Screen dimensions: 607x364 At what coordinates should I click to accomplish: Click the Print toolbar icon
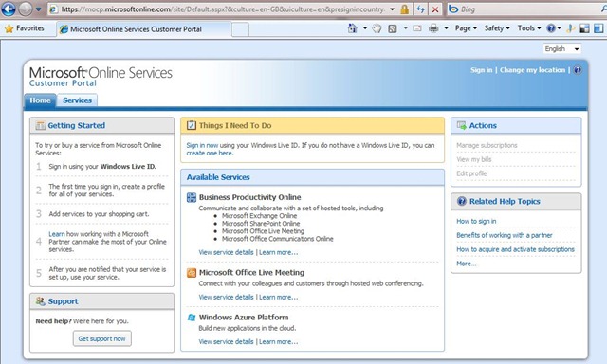pyautogui.click(x=433, y=28)
